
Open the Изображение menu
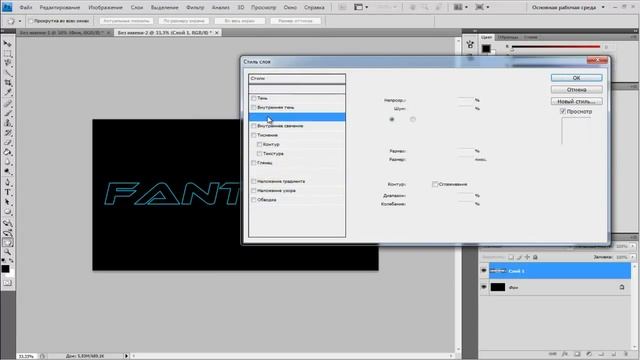point(105,7)
